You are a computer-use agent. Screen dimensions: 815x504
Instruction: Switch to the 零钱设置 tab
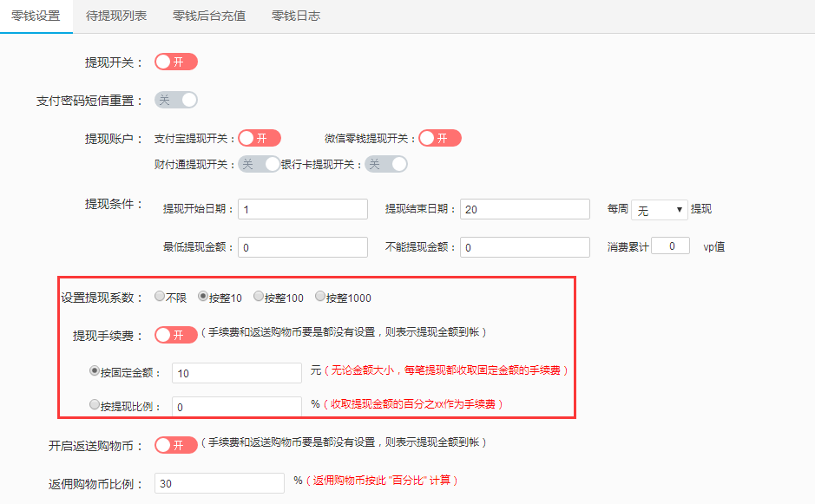click(36, 16)
